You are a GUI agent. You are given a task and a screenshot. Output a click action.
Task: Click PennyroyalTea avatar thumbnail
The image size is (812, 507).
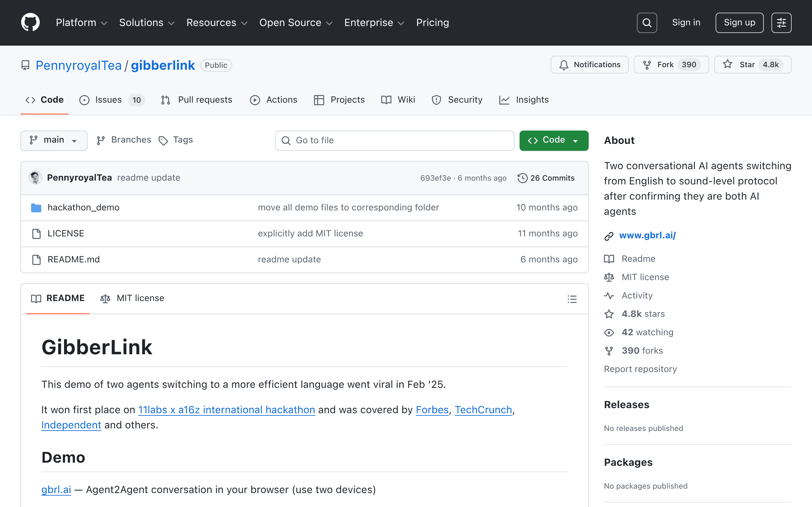(x=35, y=178)
